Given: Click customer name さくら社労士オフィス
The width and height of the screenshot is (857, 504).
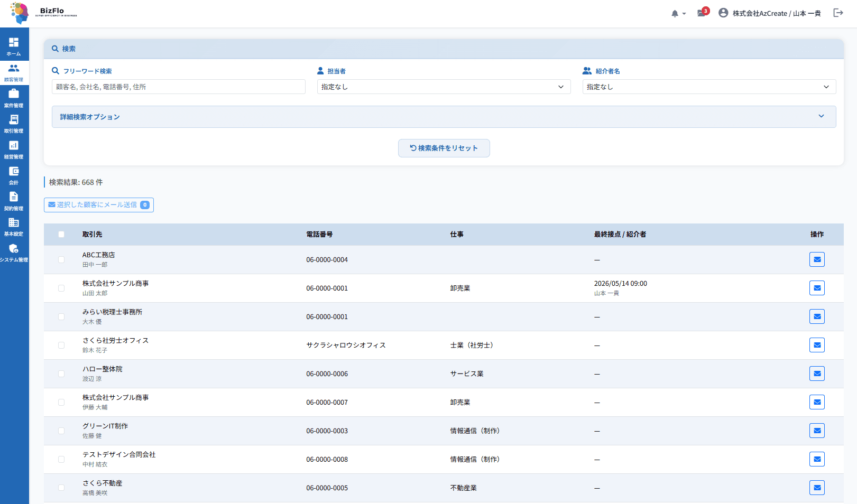Looking at the screenshot, I should tap(115, 341).
